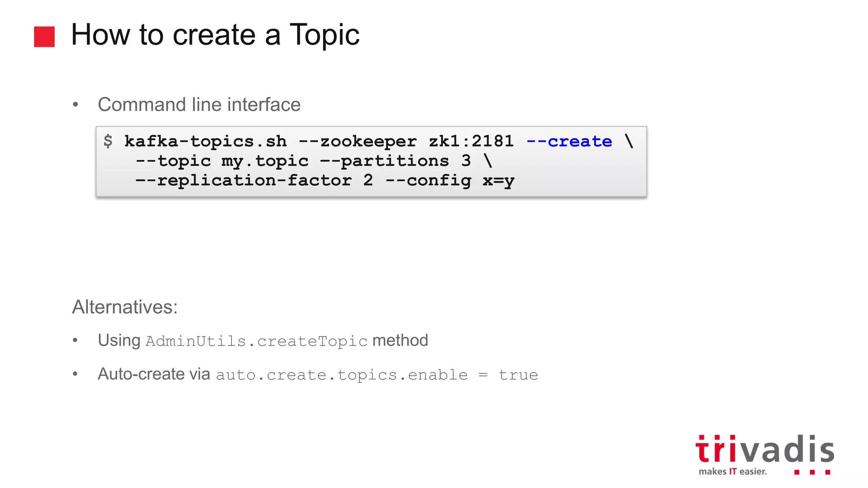Click the dollar sign shell prompt

coord(108,141)
